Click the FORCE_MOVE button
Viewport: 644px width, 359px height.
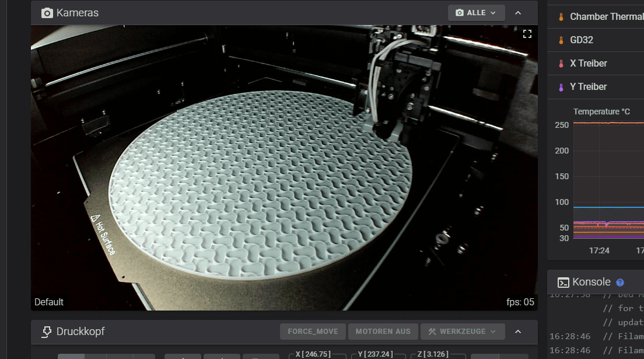tap(313, 332)
